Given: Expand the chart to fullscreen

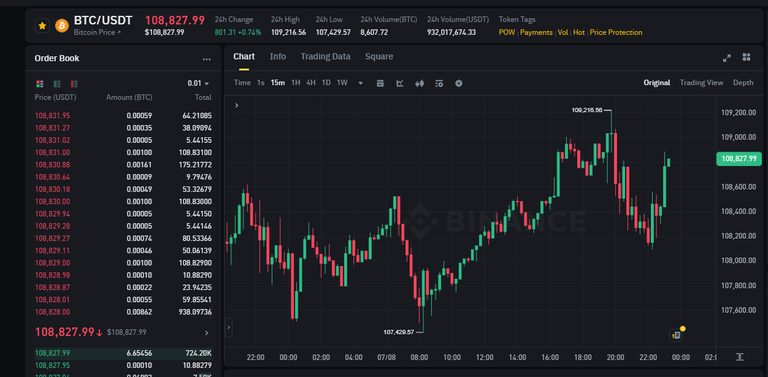Looking at the screenshot, I should point(727,58).
